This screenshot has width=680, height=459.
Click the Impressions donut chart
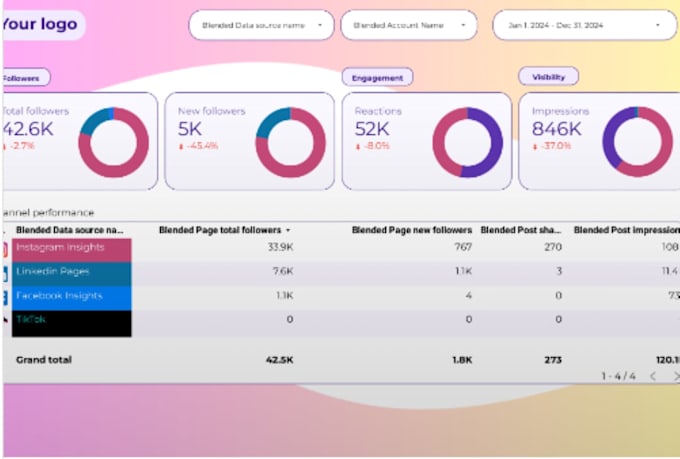638,141
